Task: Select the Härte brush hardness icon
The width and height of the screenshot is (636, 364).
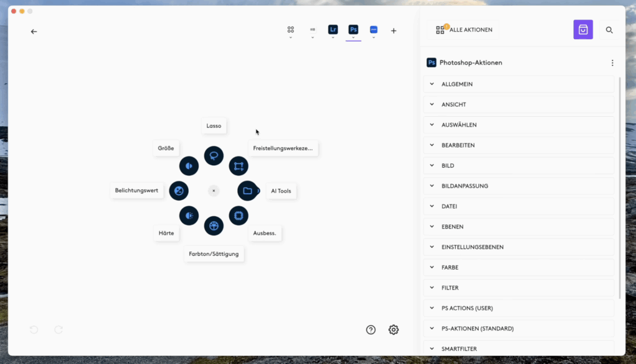Action: (189, 216)
